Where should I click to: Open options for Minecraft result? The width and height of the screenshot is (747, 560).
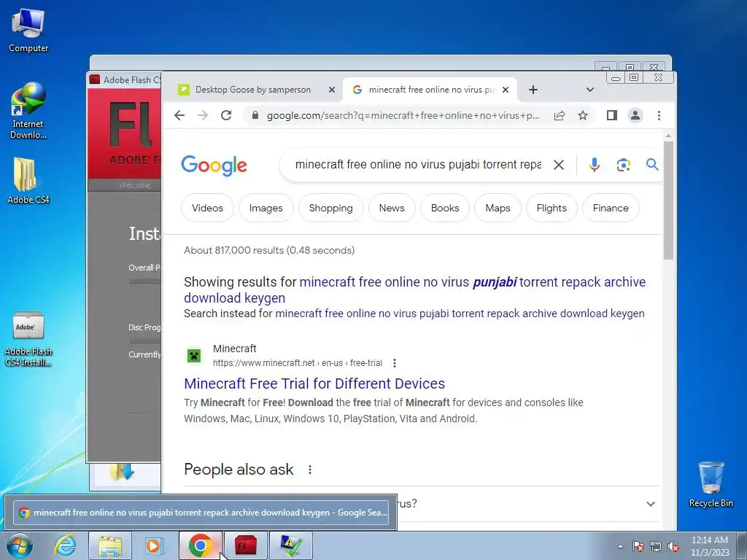(395, 363)
